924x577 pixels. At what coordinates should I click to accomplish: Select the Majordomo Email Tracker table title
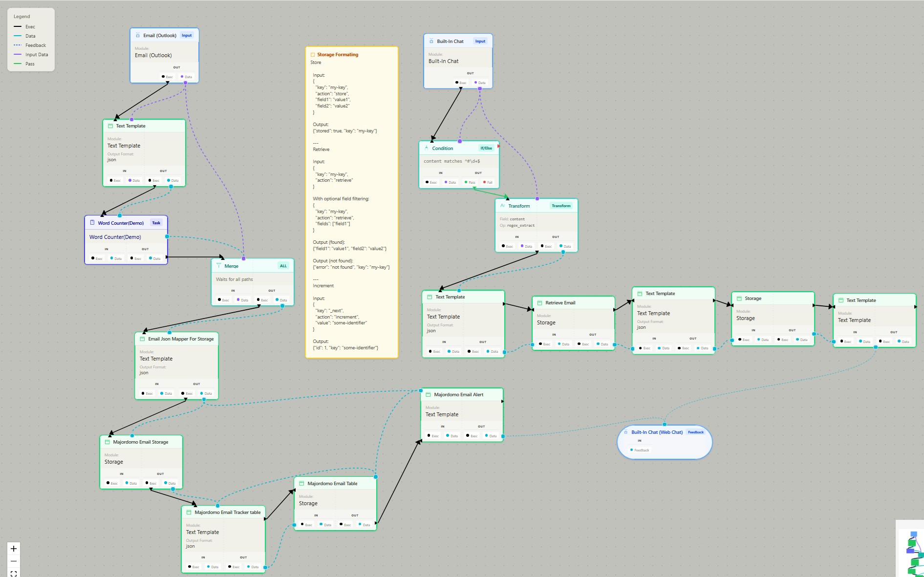point(228,512)
